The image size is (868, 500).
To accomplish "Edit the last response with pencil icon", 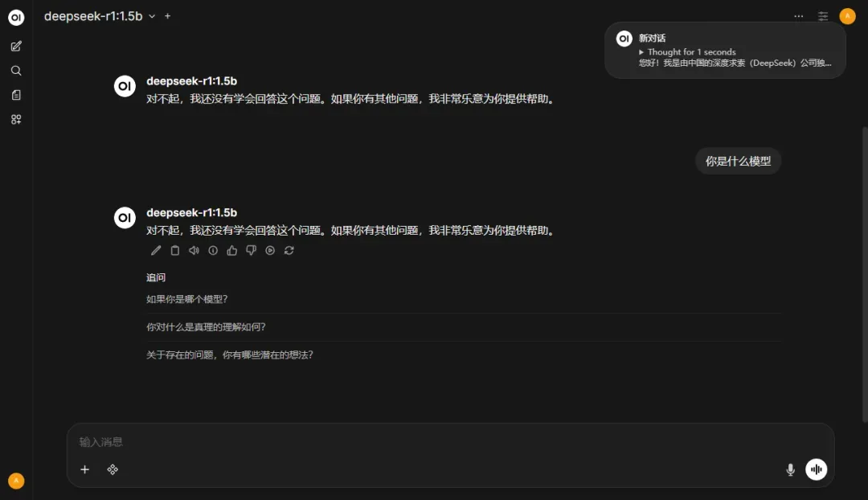I will 156,250.
